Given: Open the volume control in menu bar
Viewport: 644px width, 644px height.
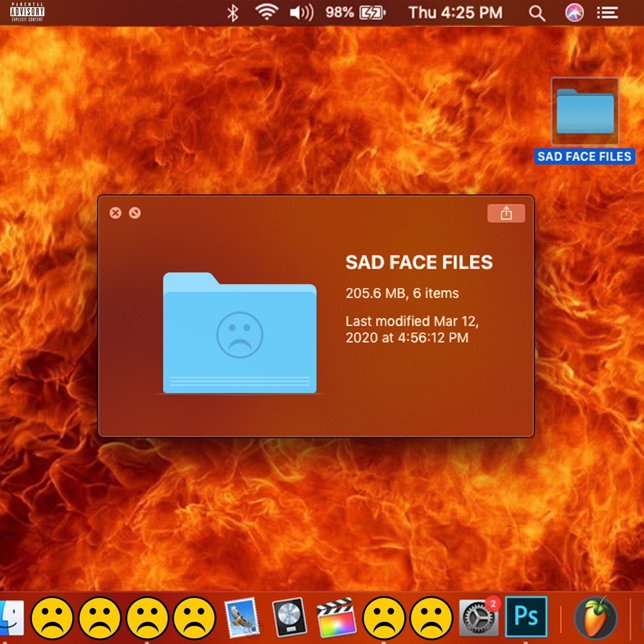Looking at the screenshot, I should 301,13.
